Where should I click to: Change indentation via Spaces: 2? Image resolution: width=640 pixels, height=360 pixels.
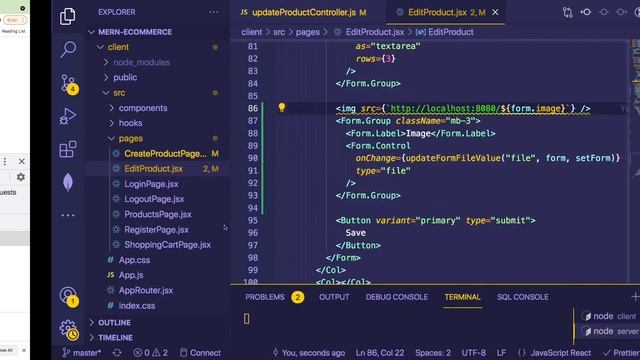click(433, 353)
